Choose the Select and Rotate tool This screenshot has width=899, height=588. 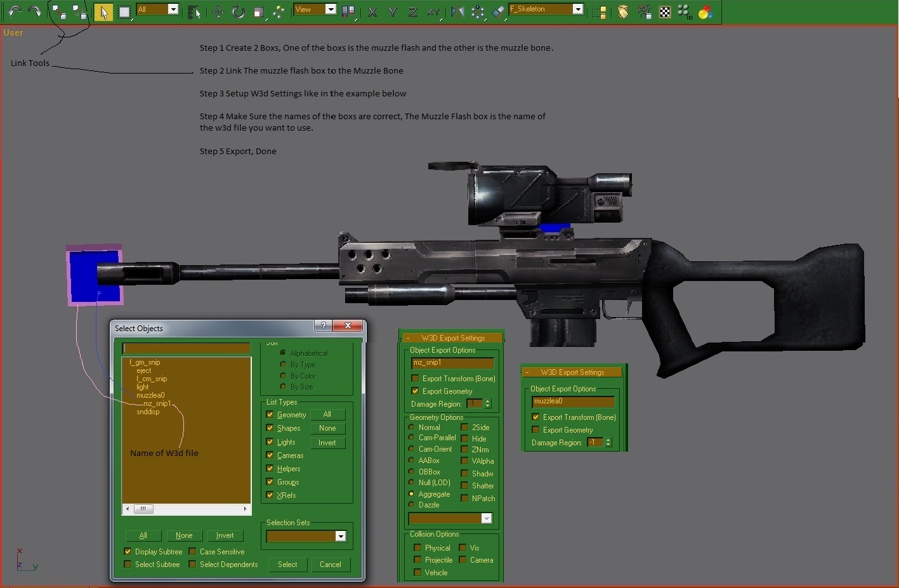tap(238, 11)
